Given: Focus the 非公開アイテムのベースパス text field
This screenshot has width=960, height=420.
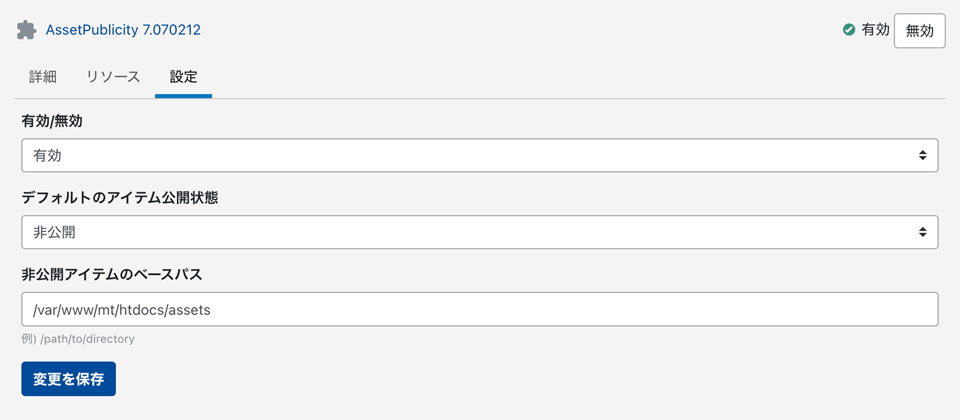Looking at the screenshot, I should click(479, 309).
